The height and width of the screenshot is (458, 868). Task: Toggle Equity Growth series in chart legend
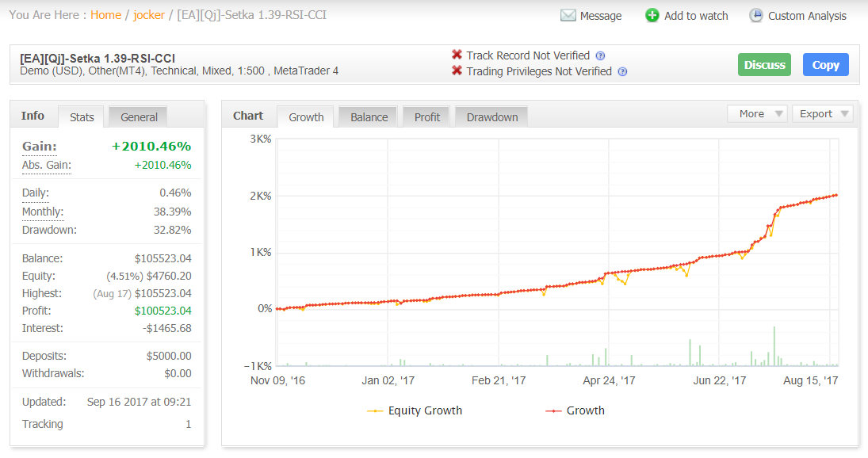(415, 410)
